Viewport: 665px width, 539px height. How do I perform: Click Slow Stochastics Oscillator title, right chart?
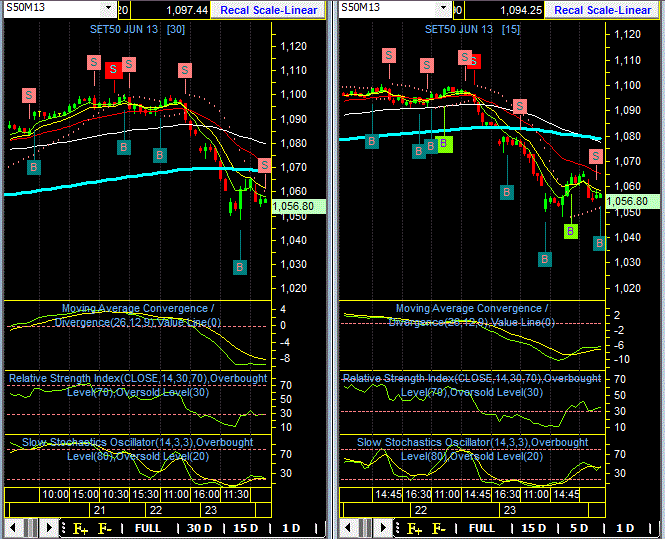[x=472, y=449]
